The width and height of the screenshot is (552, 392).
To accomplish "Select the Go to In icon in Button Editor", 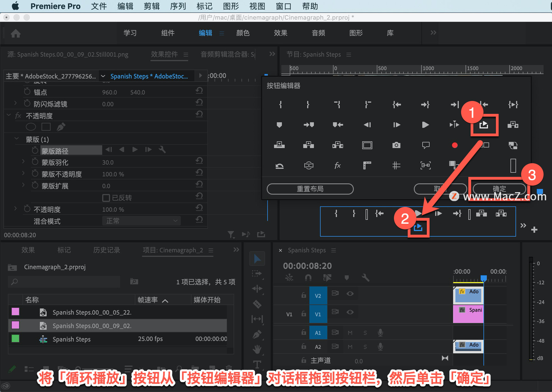I will 397,105.
